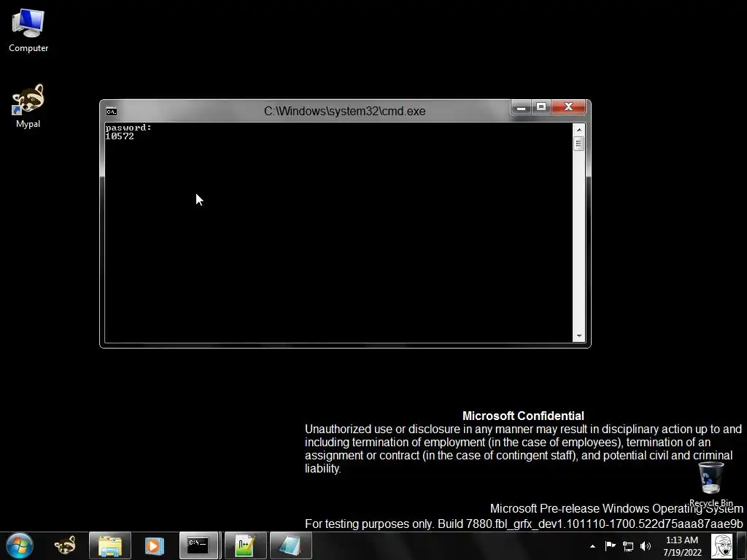747x560 pixels.
Task: Show hidden tray icons arrow
Action: pyautogui.click(x=592, y=546)
